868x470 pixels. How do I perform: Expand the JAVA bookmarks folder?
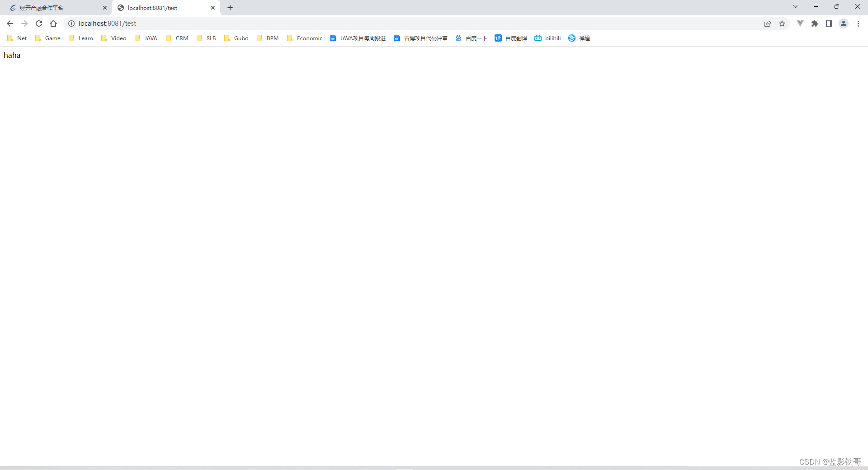click(146, 38)
